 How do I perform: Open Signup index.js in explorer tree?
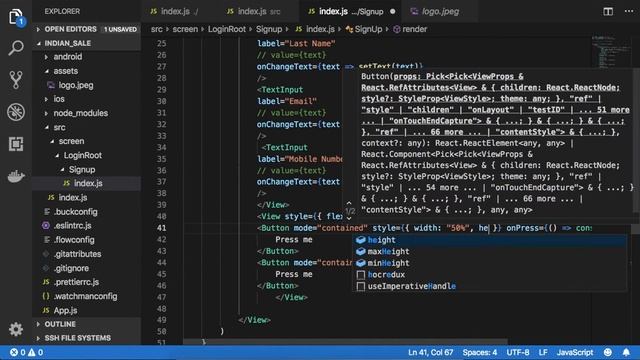point(87,183)
